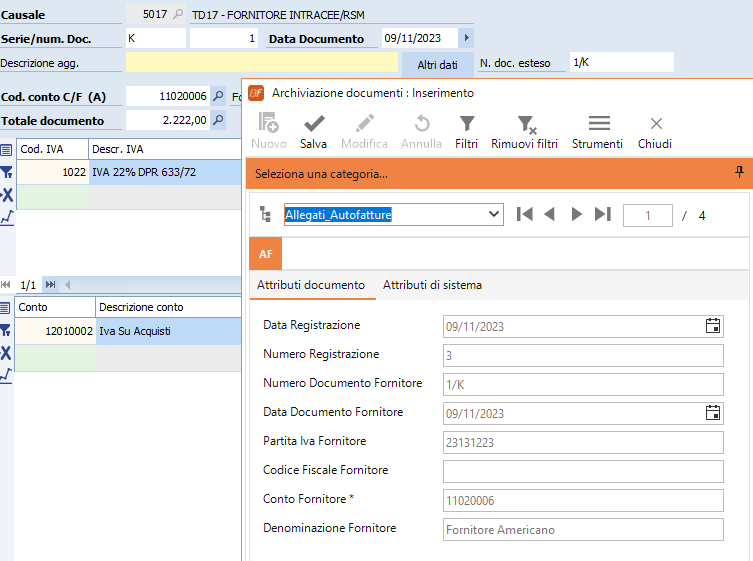753x561 pixels.
Task: Click the Serie field containing K
Action: [x=156, y=38]
